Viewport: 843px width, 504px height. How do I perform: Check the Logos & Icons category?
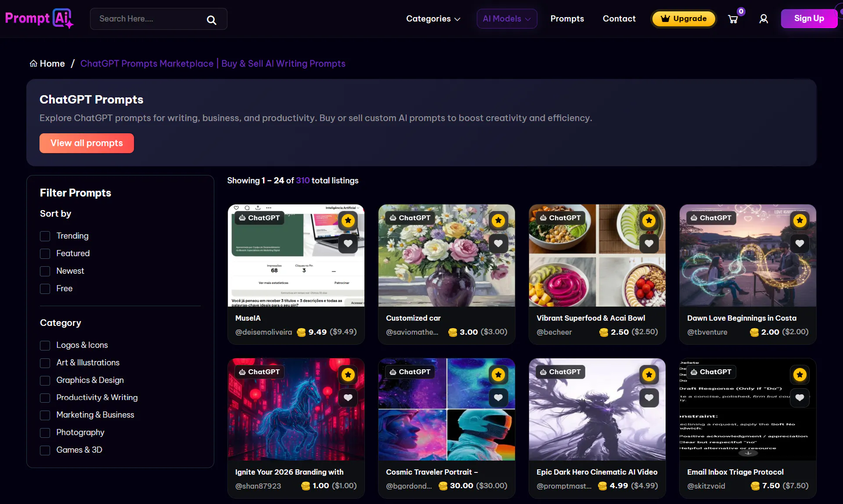pyautogui.click(x=45, y=345)
